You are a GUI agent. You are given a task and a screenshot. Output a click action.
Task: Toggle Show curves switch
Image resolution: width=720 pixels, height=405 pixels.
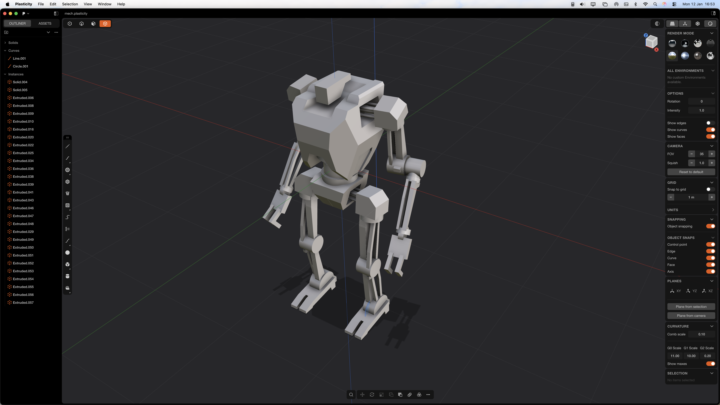[710, 130]
